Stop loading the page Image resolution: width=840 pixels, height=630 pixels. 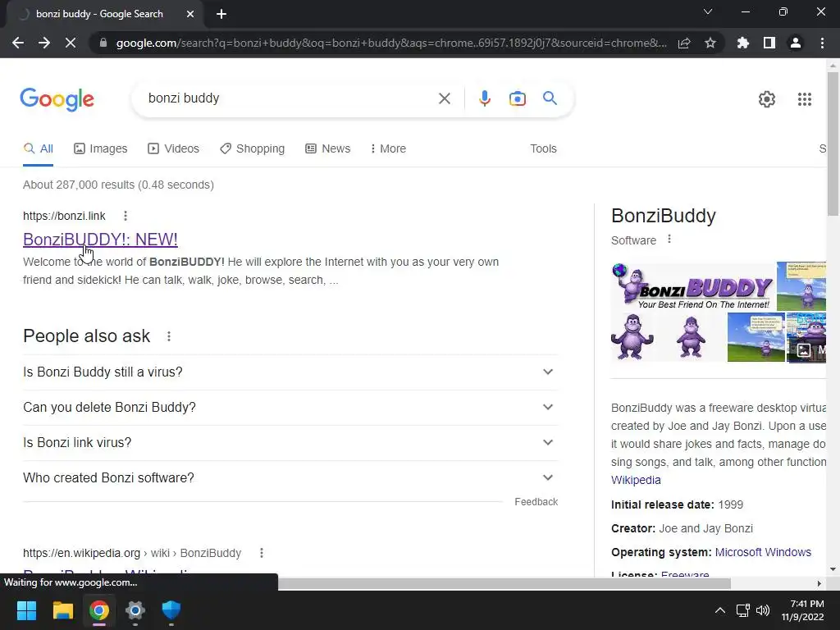tap(71, 43)
